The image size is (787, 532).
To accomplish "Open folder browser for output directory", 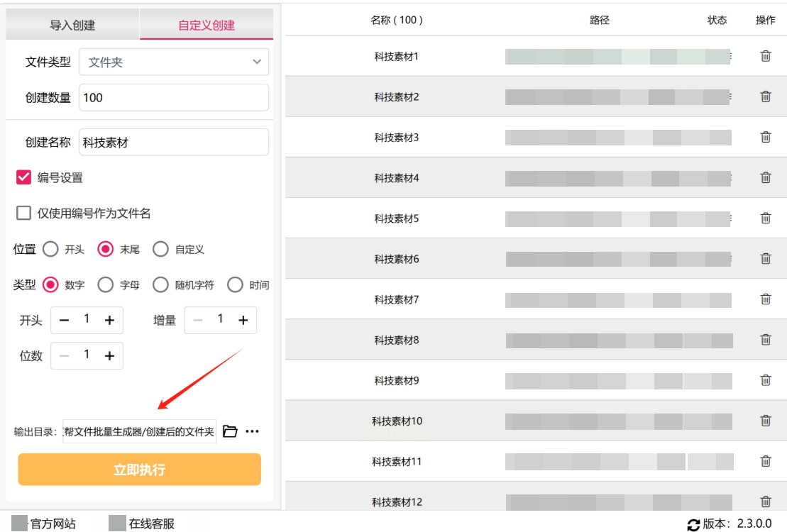I will [230, 431].
